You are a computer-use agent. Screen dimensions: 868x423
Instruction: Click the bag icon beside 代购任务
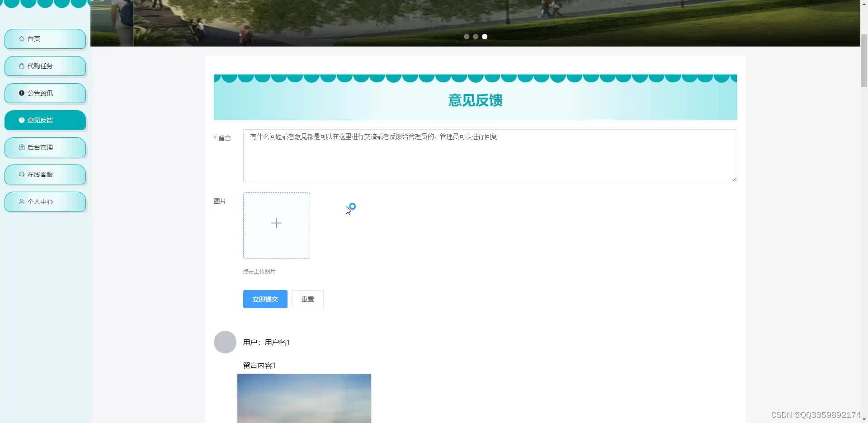21,66
